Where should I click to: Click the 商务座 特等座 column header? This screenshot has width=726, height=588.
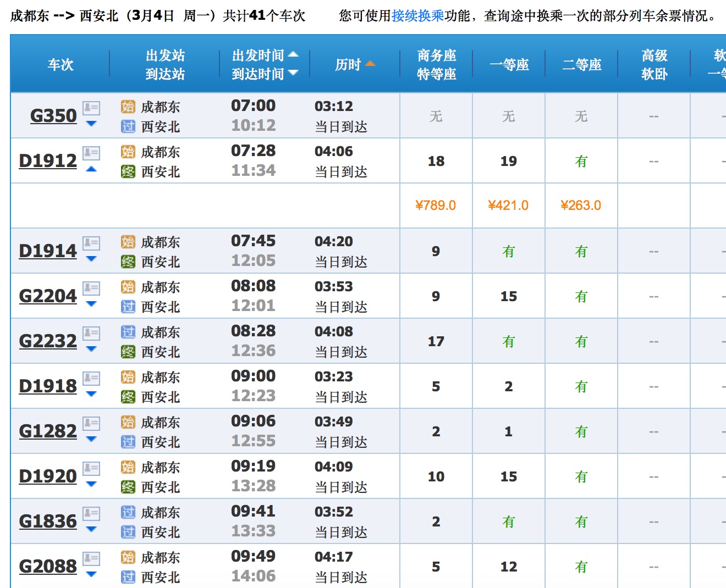[437, 64]
